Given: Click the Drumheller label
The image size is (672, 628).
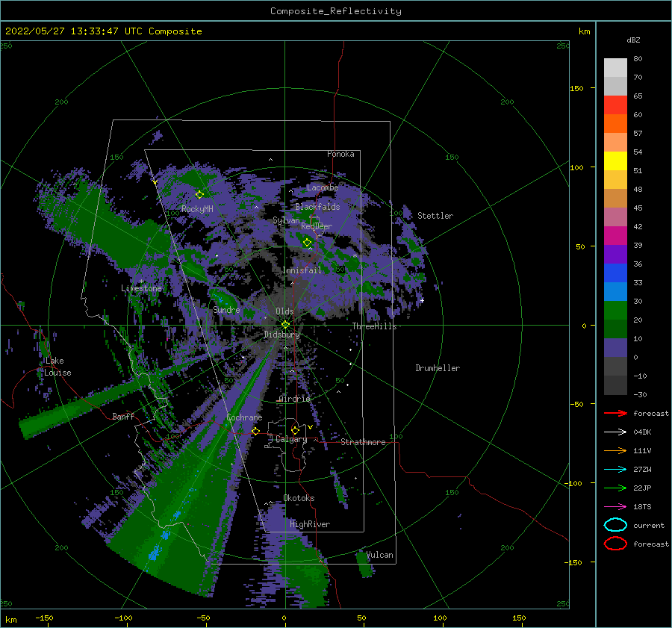Looking at the screenshot, I should (x=438, y=368).
